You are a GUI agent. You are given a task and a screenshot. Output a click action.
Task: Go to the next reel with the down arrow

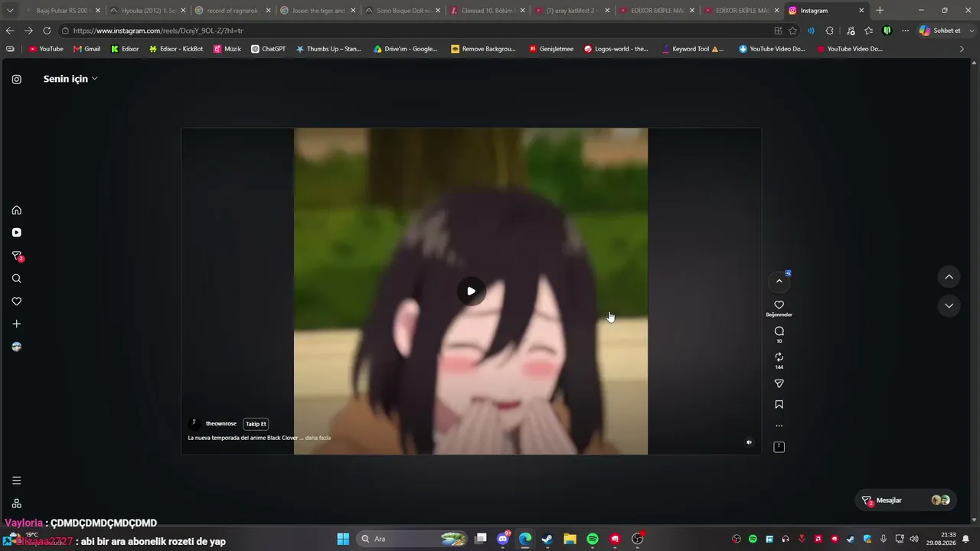click(x=949, y=306)
